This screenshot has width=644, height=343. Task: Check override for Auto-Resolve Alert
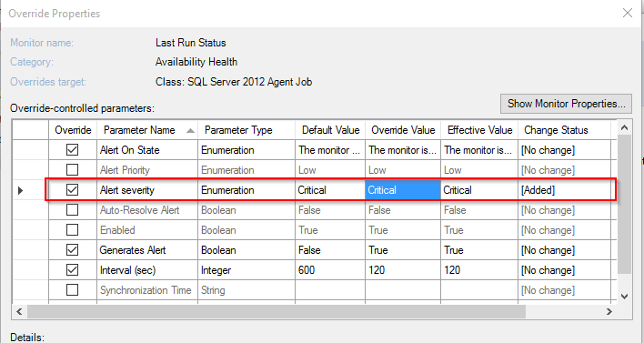click(72, 210)
